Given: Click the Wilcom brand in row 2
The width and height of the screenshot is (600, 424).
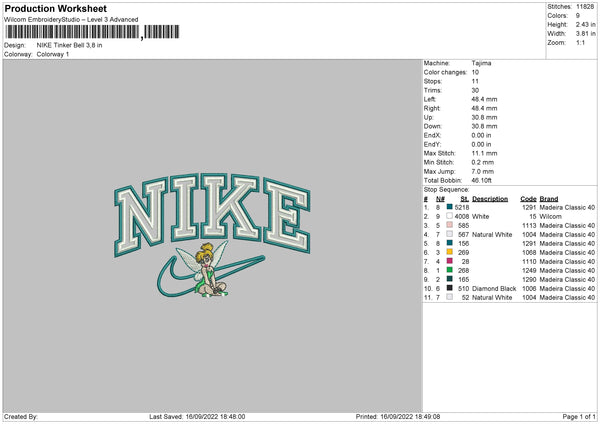Looking at the screenshot, I should [551, 217].
